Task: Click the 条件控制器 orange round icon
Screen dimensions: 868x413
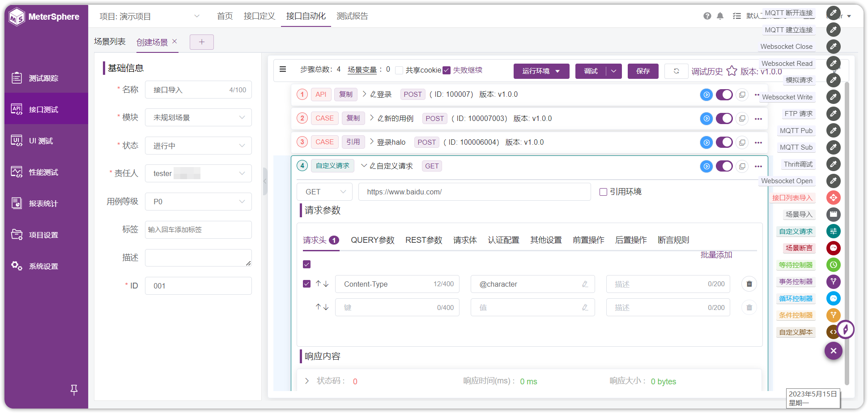Action: coord(833,315)
